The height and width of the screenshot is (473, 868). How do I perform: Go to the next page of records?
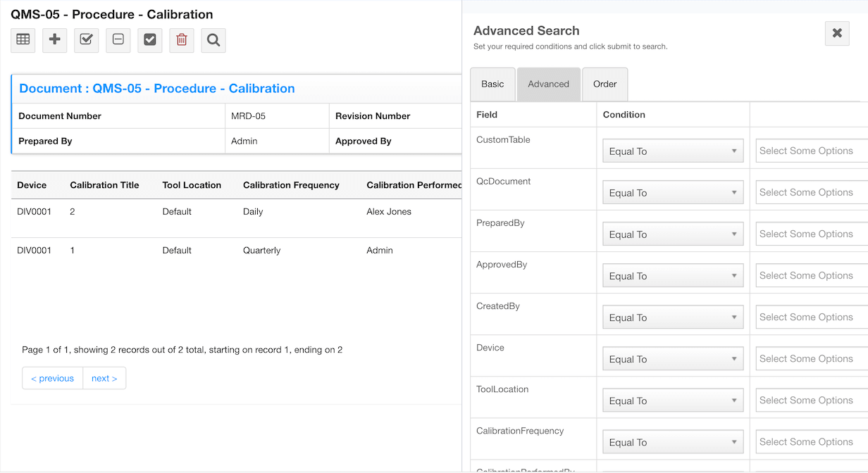(x=104, y=378)
